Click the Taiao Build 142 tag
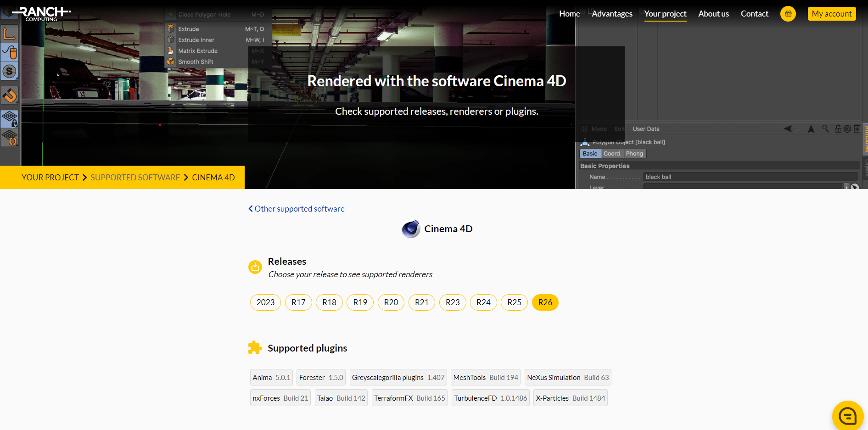Image resolution: width=868 pixels, height=430 pixels. click(x=341, y=398)
